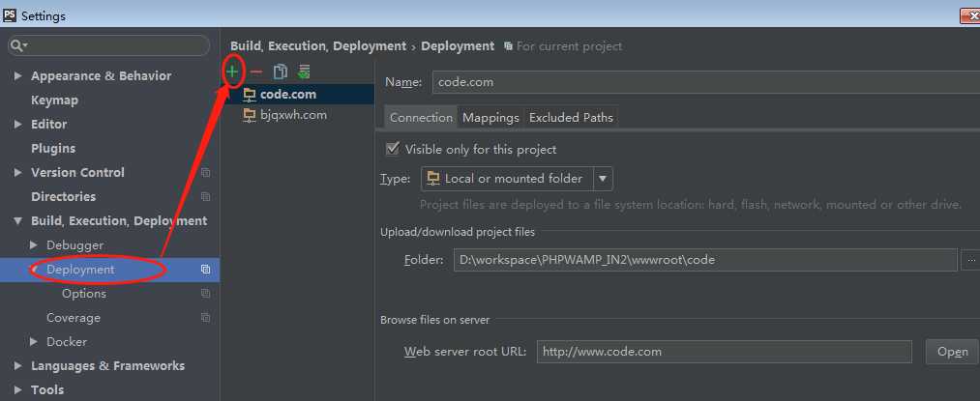Open the Excluded Paths tab
980x401 pixels.
coord(571,118)
